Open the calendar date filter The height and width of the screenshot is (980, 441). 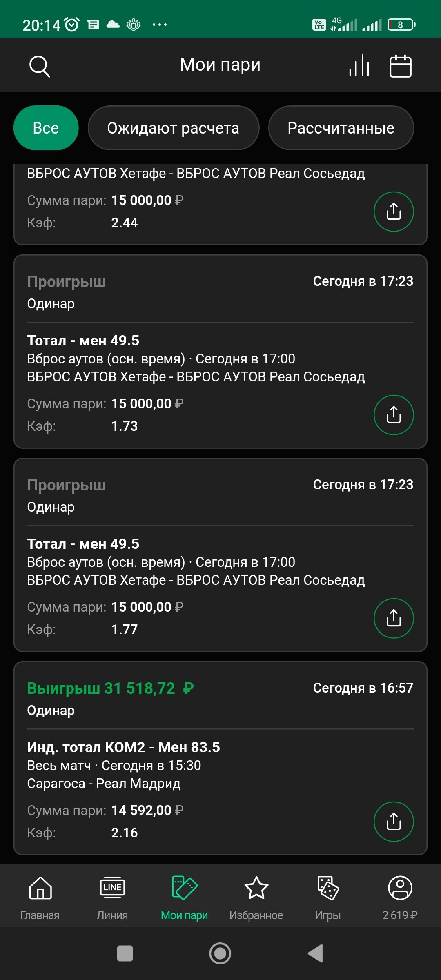click(400, 66)
